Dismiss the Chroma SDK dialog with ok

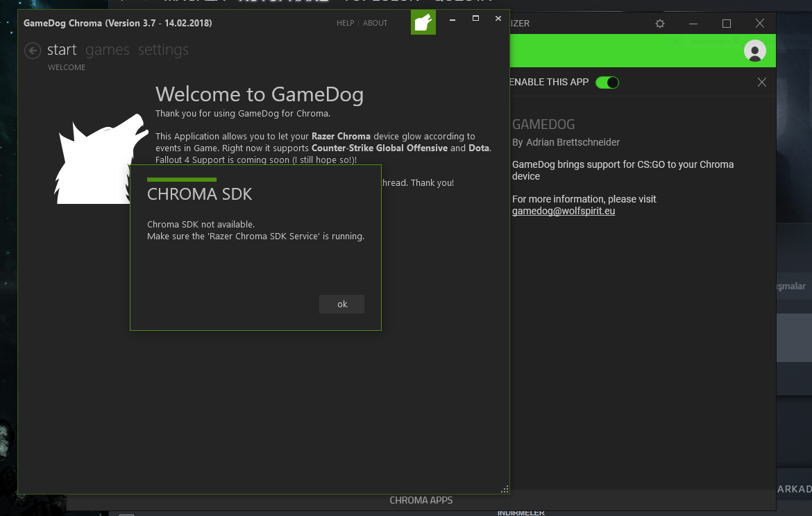341,304
